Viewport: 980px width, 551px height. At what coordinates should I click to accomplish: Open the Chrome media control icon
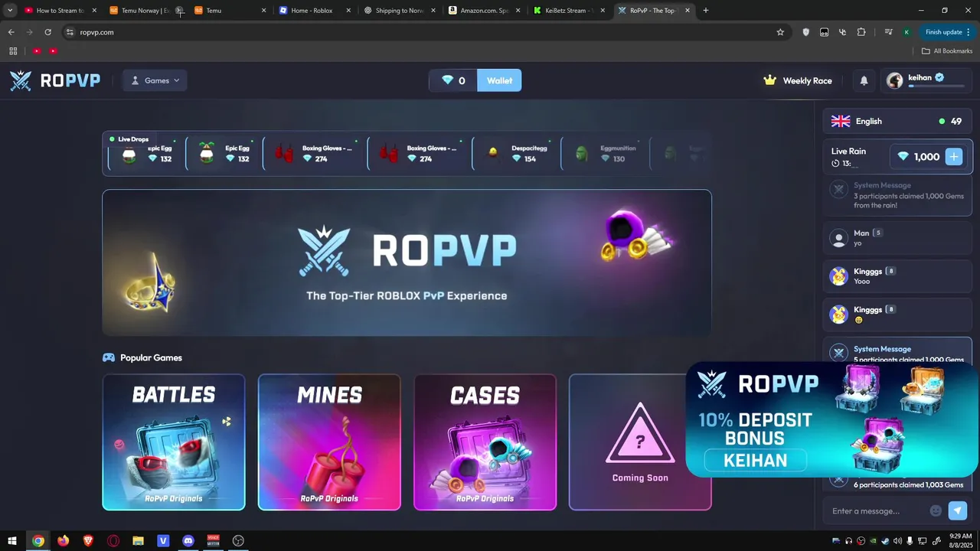coord(888,32)
